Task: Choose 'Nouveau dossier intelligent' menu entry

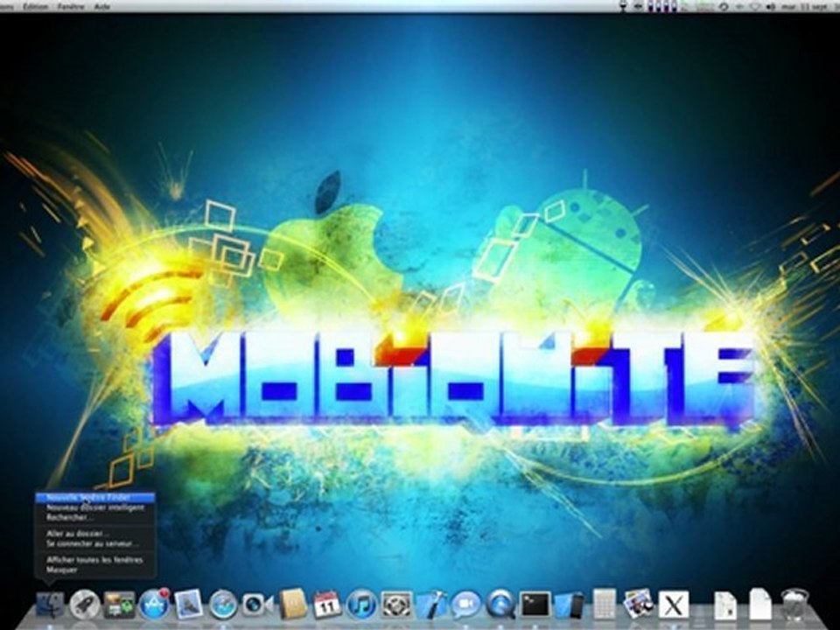Action: [x=94, y=507]
